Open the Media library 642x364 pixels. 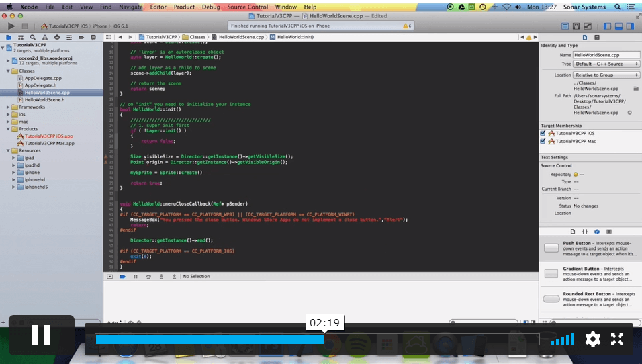(x=609, y=231)
